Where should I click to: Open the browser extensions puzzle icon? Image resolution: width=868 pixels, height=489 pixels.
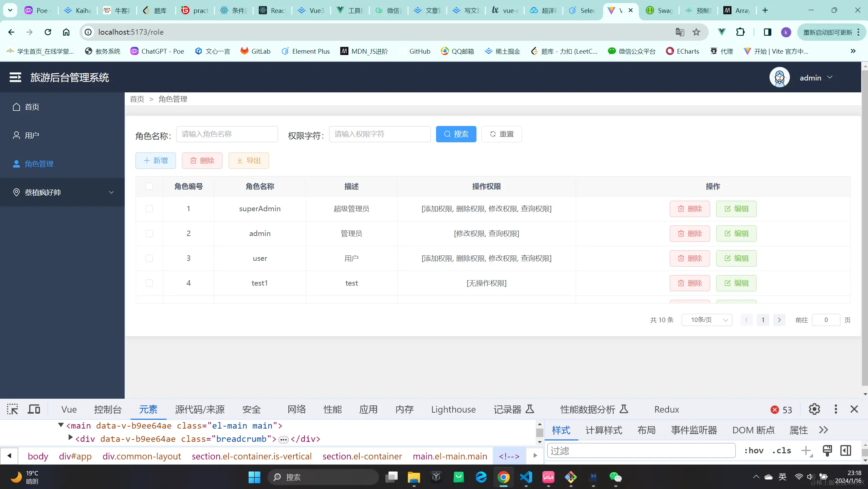[740, 32]
